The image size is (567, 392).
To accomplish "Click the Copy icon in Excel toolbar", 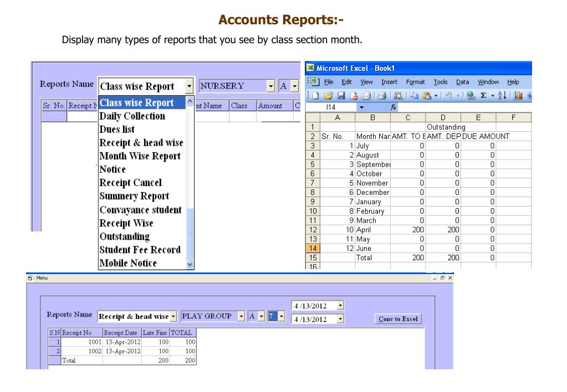I will click(413, 95).
